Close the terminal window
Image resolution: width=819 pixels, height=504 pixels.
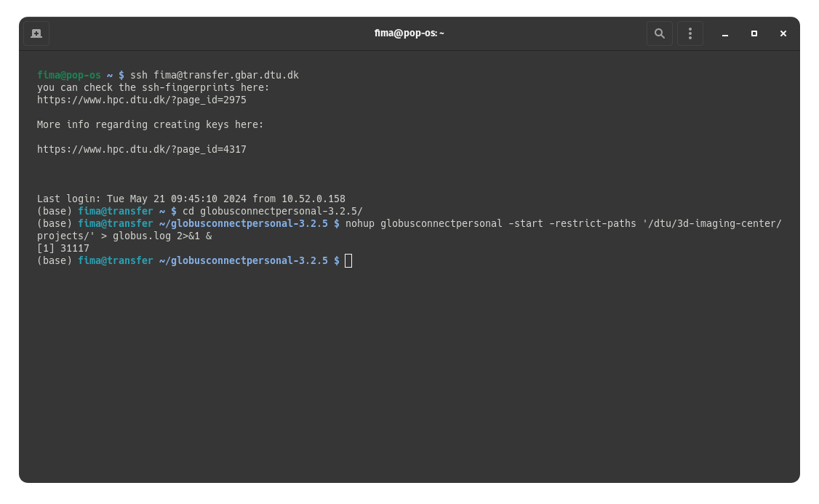click(783, 33)
